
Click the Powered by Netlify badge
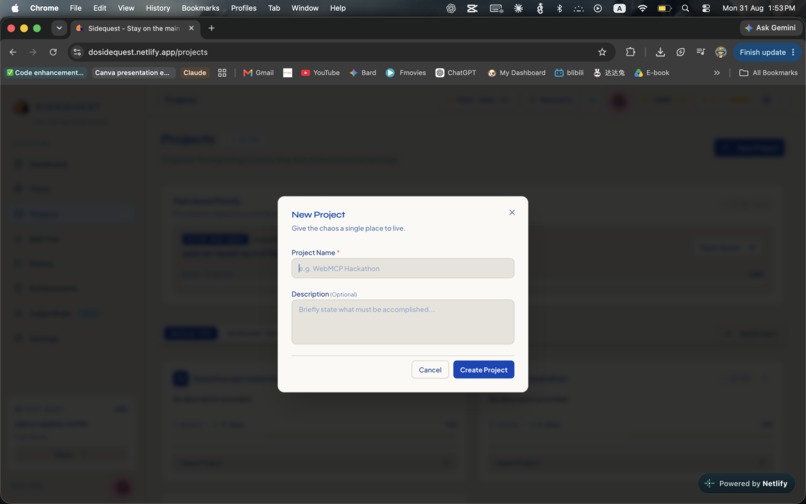pos(747,483)
